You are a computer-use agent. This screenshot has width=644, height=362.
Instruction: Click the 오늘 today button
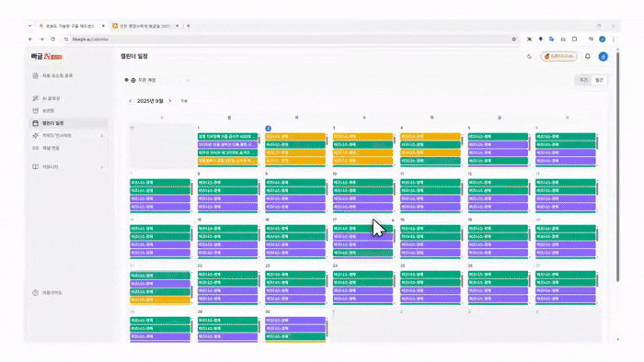184,101
